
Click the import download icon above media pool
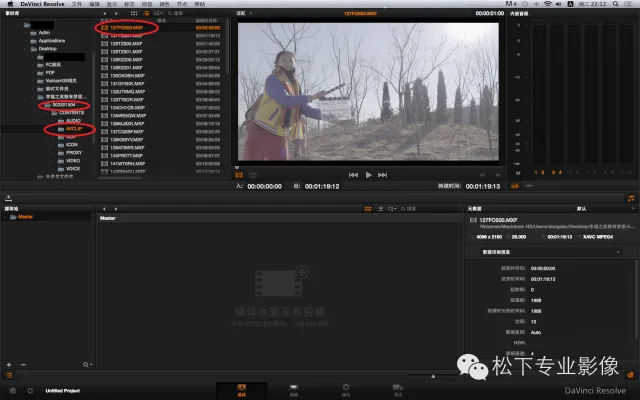tap(8, 198)
